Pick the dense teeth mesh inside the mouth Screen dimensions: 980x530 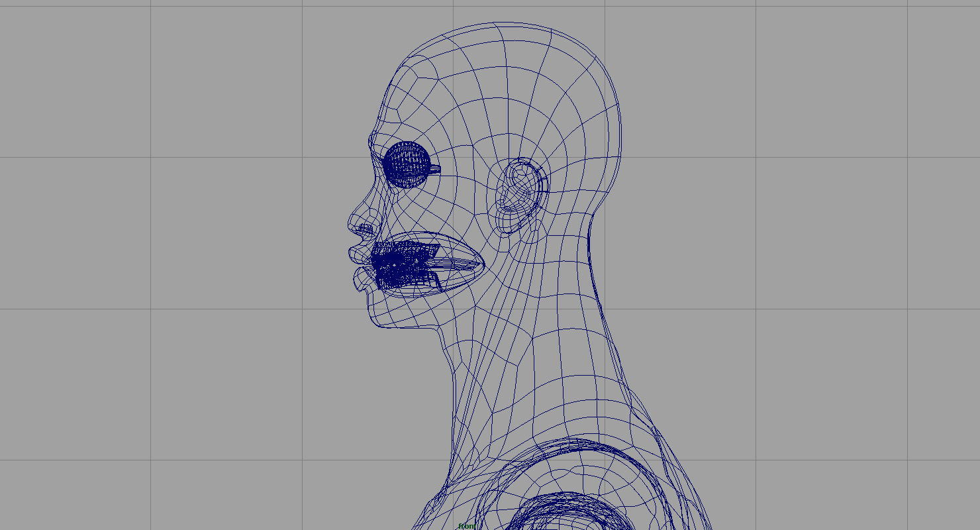[405, 264]
